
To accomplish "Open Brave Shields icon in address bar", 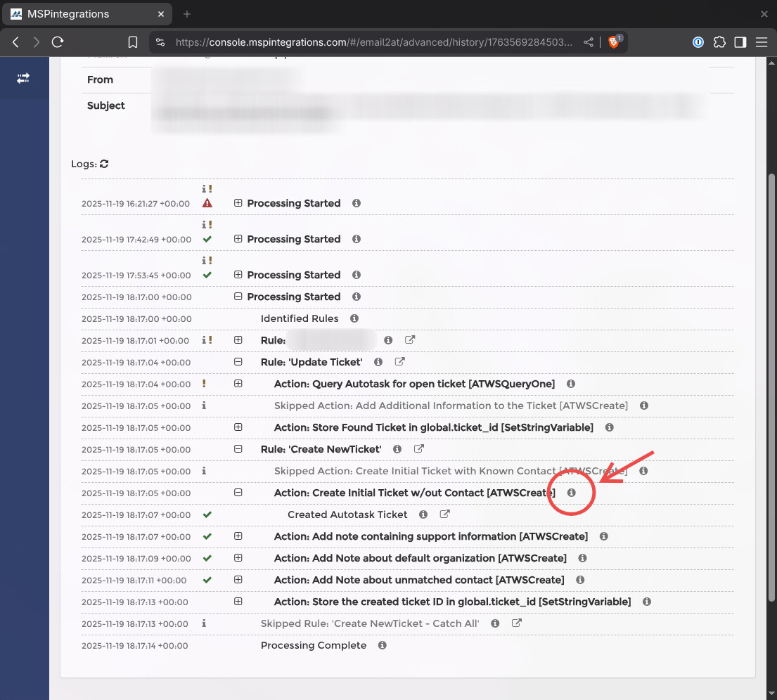I will point(614,42).
